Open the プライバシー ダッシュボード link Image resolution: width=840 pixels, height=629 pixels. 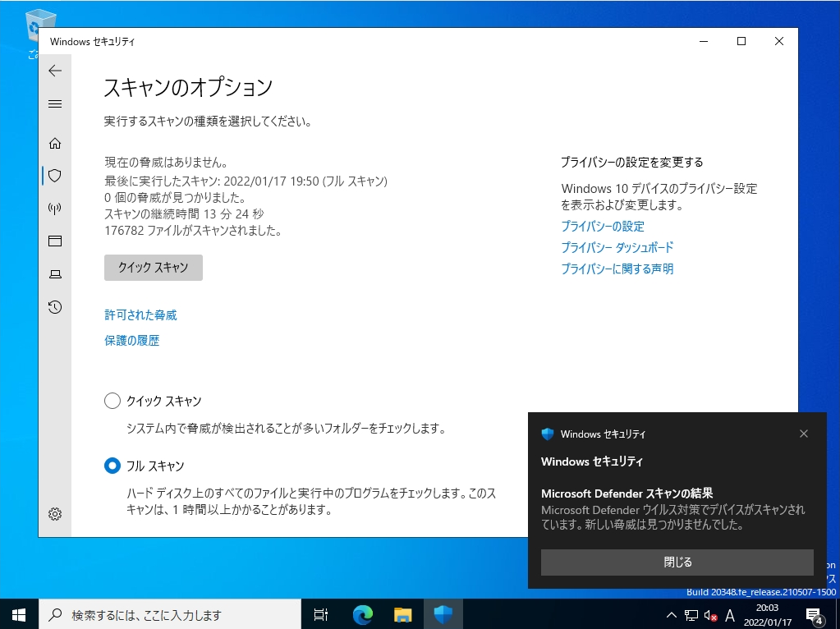tap(617, 247)
